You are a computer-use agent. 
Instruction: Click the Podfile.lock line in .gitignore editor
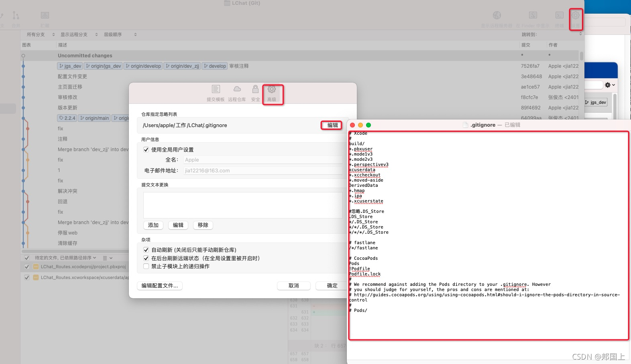tap(365, 274)
